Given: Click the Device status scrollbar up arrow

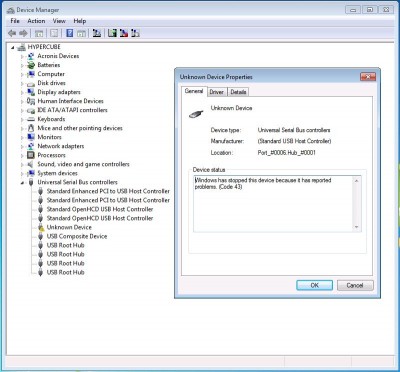Looking at the screenshot, I should (x=356, y=181).
